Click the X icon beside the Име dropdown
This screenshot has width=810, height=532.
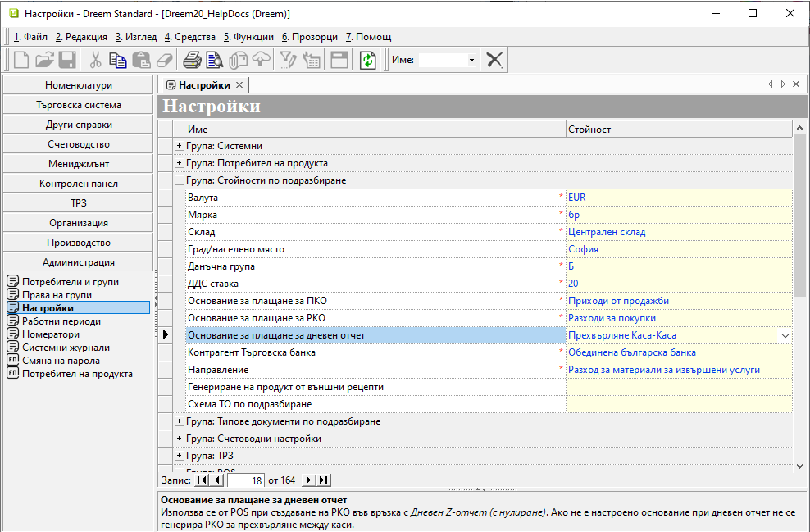pos(494,60)
